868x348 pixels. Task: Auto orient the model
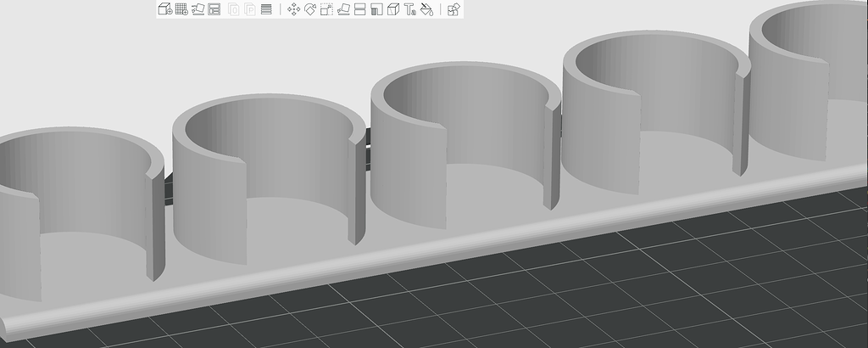coord(198,9)
